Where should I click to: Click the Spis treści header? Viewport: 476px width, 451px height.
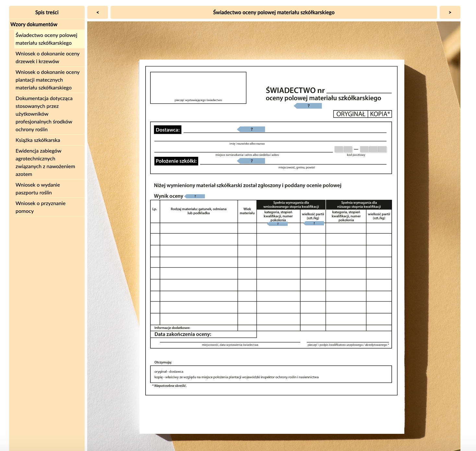[47, 12]
